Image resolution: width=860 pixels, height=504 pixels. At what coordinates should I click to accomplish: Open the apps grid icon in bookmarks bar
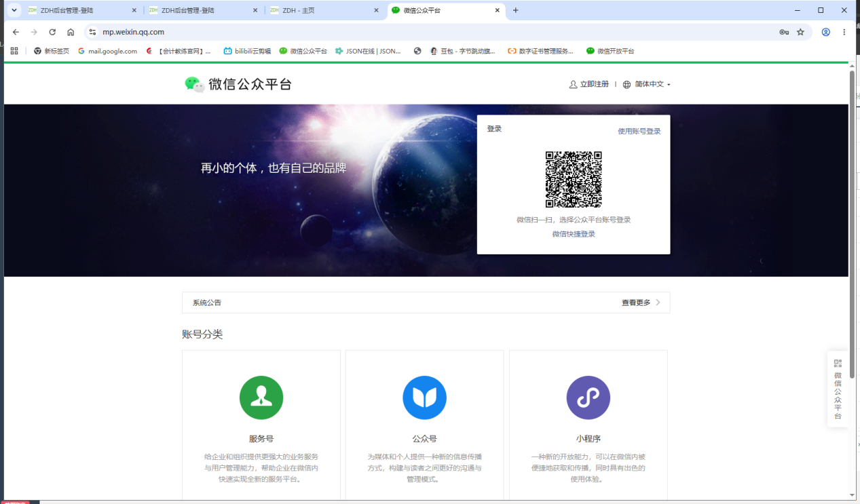click(x=14, y=51)
